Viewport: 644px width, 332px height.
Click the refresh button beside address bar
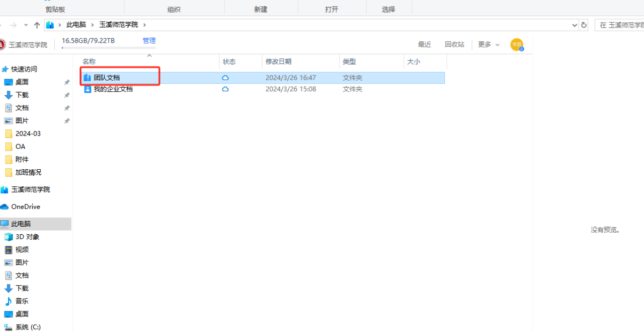tap(584, 25)
